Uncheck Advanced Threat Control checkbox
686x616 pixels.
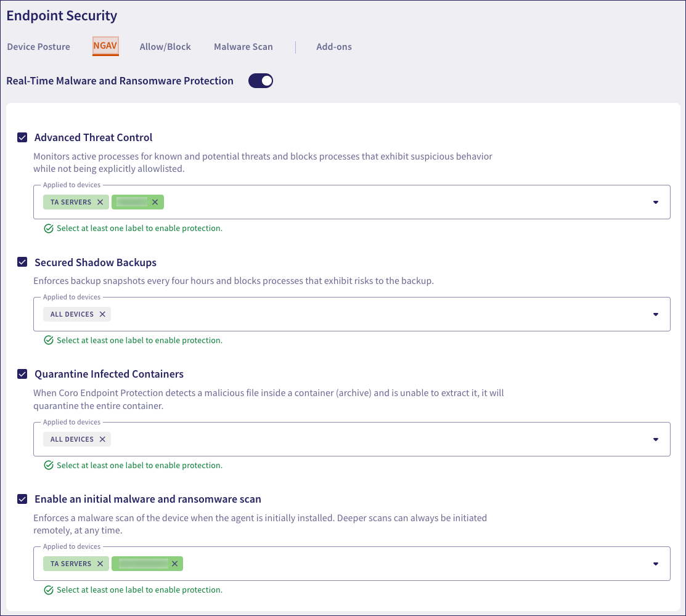[x=22, y=137]
